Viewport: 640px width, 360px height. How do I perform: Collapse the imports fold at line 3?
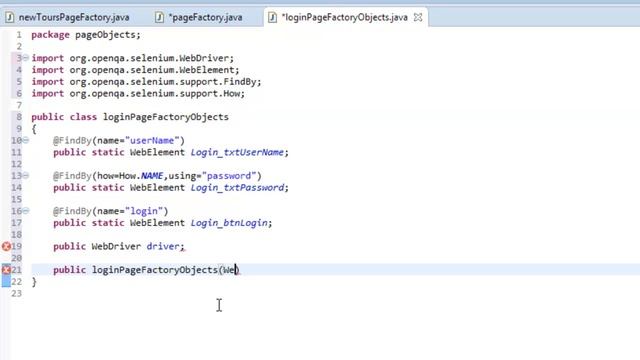(x=26, y=58)
